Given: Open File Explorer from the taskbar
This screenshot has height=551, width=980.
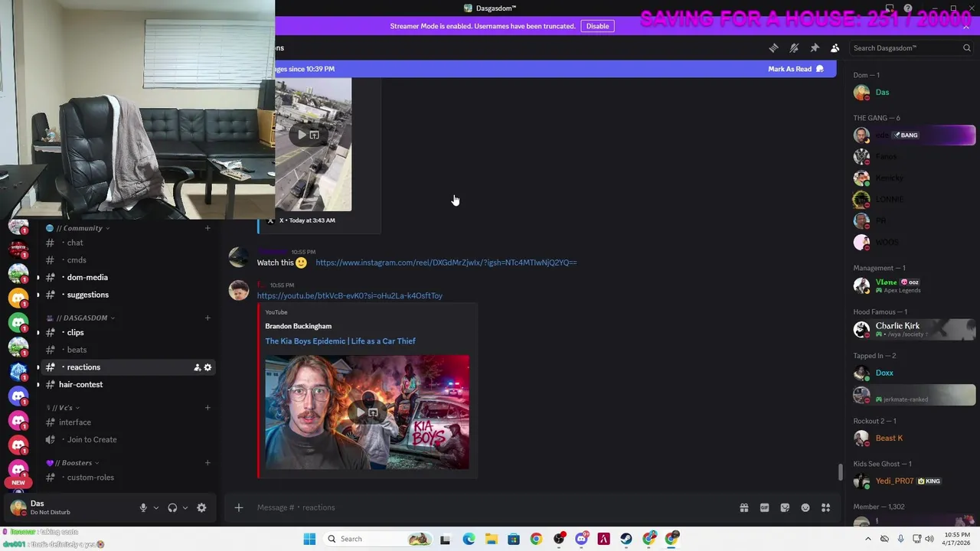Looking at the screenshot, I should point(491,539).
